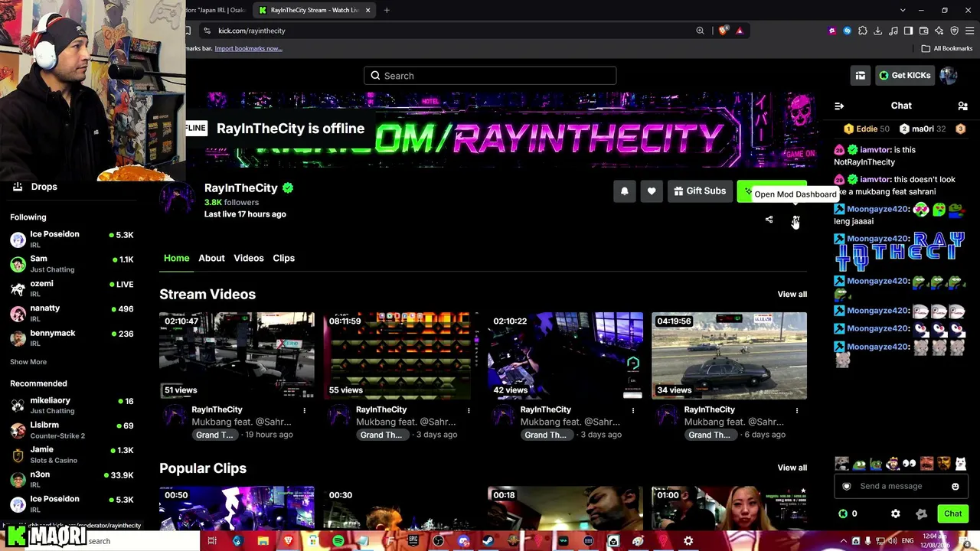Open the browser extensions puzzle icon
Viewport: 980px width, 551px height.
click(863, 31)
